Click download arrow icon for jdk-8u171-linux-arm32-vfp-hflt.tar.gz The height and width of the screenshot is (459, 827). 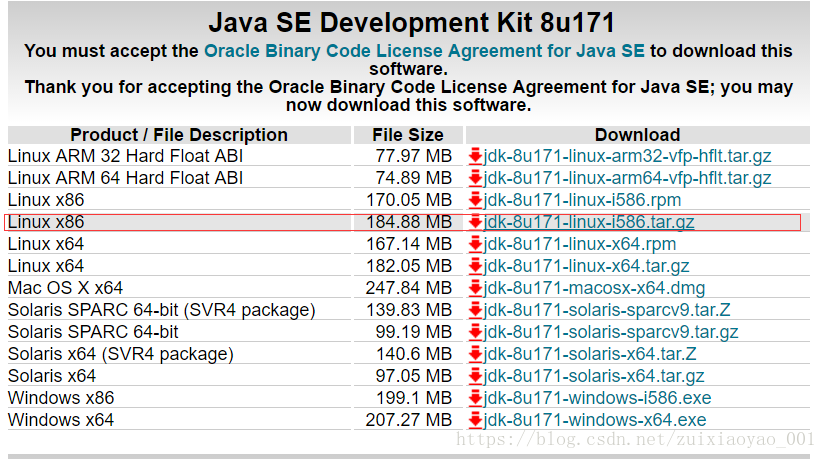click(x=475, y=156)
